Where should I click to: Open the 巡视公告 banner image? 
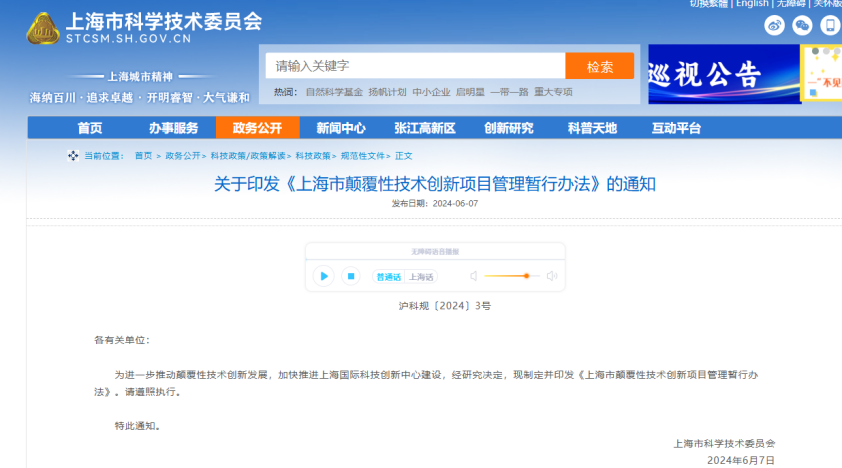[723, 74]
